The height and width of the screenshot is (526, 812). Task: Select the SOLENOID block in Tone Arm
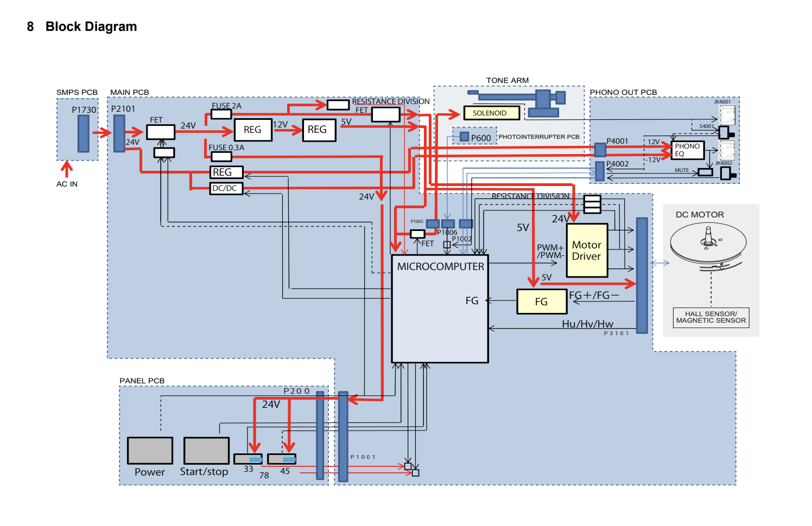click(492, 113)
